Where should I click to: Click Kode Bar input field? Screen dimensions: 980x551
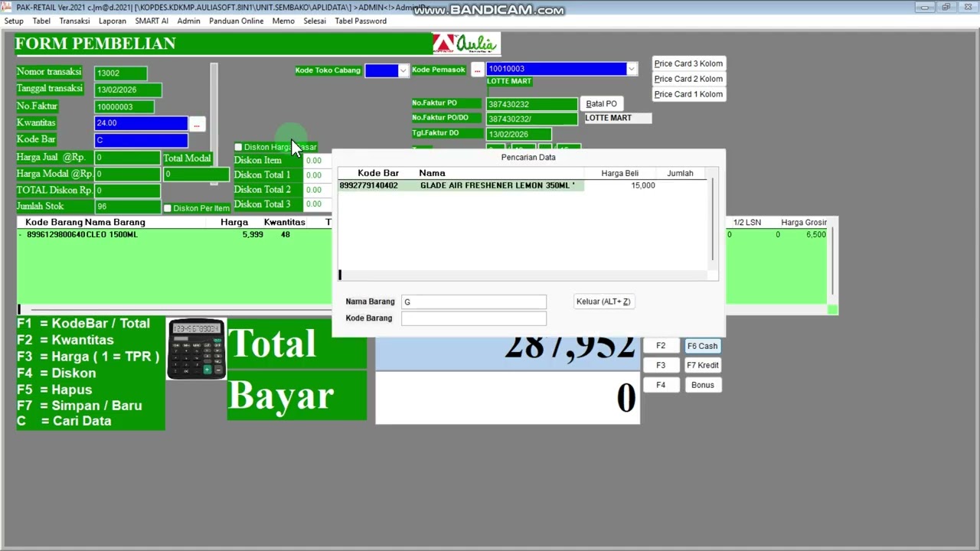coord(141,140)
